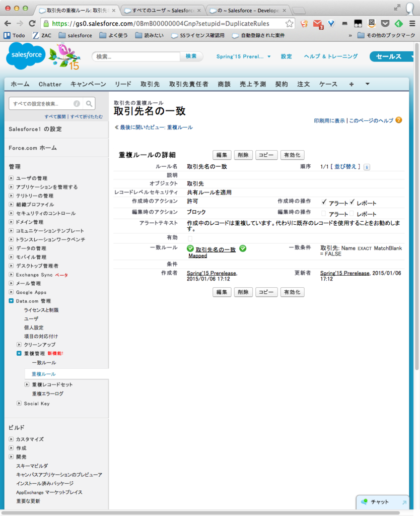Screen dimensions: 420x516
Task: Open 重複エラーログ in sidebar
Action: tap(48, 394)
